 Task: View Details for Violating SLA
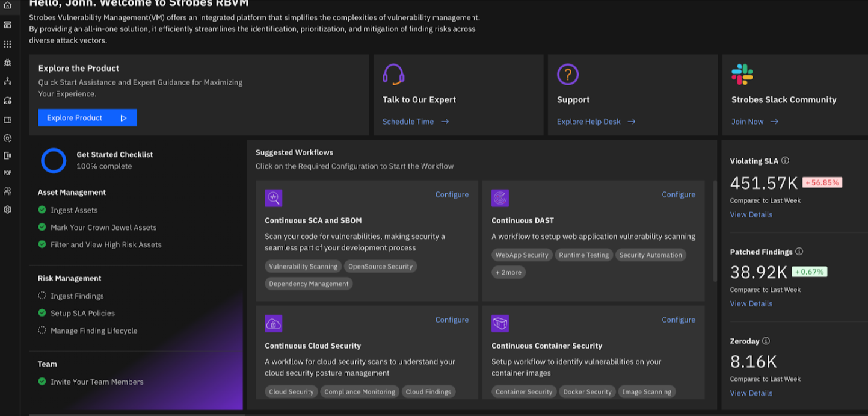[x=751, y=214]
